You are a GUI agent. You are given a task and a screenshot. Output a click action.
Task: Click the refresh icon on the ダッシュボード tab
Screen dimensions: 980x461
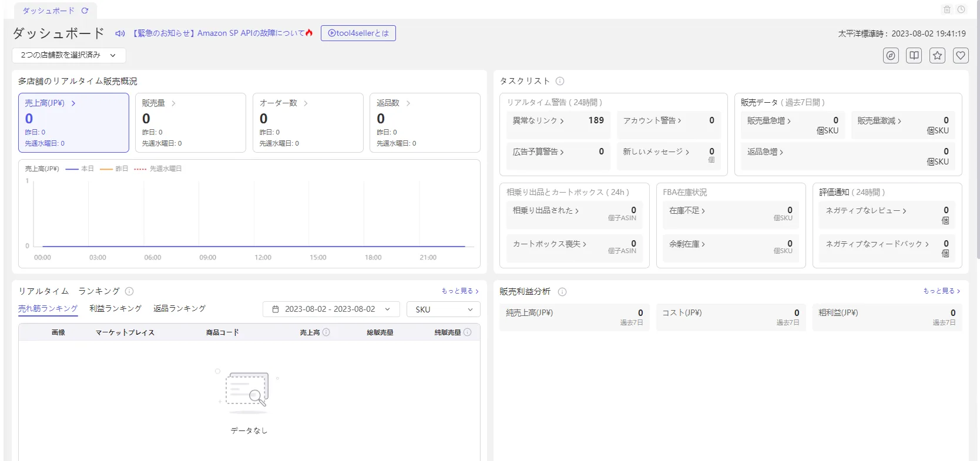click(85, 11)
